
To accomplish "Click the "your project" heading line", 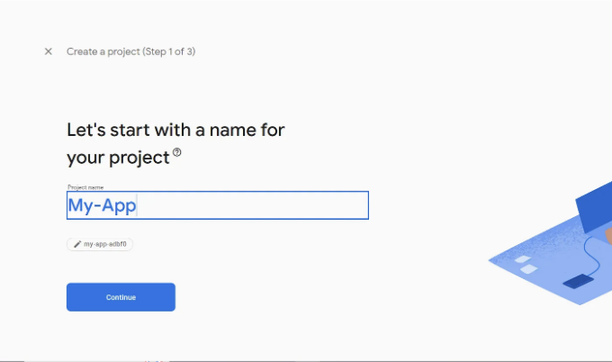I will tap(118, 158).
